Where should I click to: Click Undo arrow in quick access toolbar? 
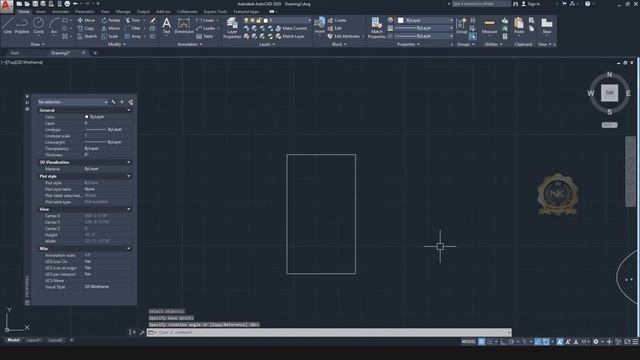(x=76, y=4)
